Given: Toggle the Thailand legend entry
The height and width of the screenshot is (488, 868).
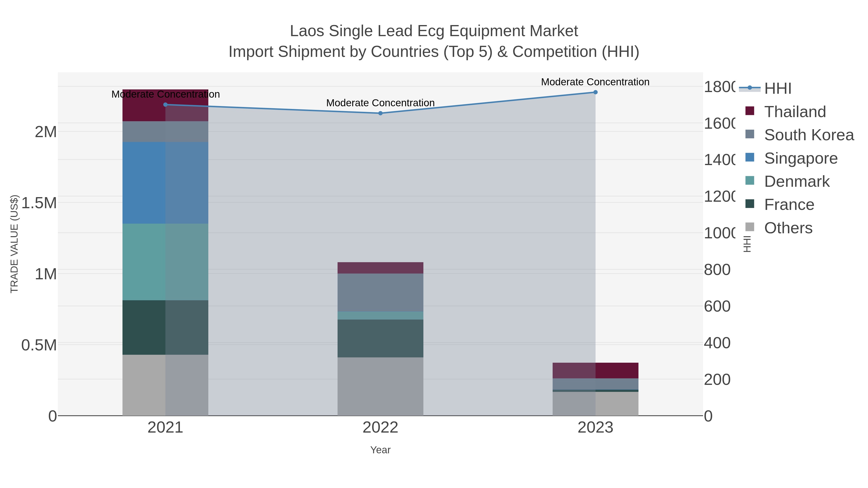Looking at the screenshot, I should click(786, 112).
